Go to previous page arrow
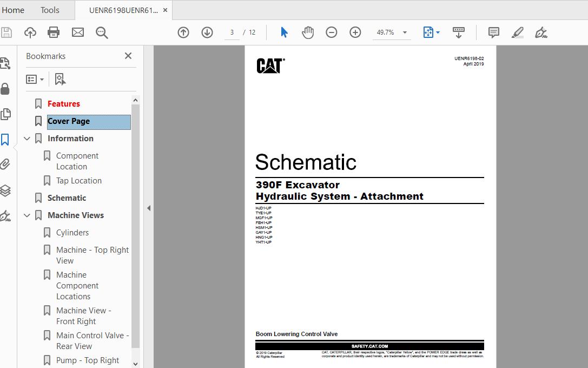 click(183, 32)
